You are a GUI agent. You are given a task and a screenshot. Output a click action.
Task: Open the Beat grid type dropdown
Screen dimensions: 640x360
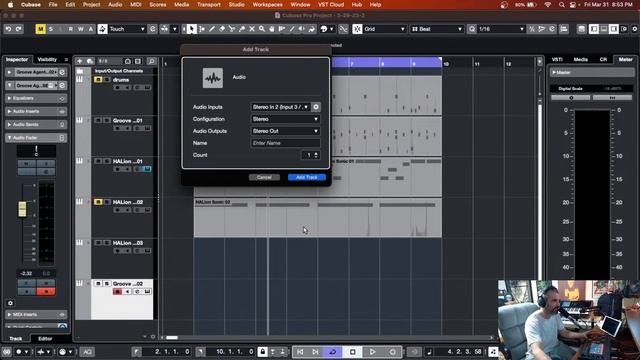coord(437,29)
